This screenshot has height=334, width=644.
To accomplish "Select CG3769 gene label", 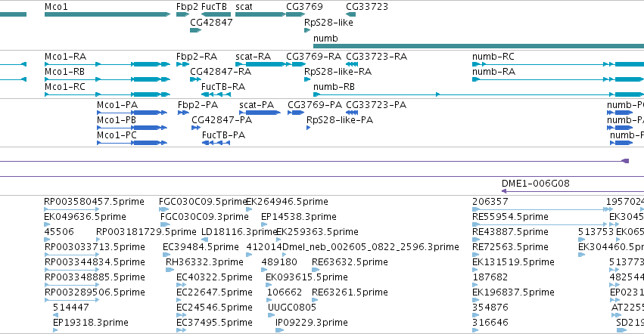I will 304,7.
